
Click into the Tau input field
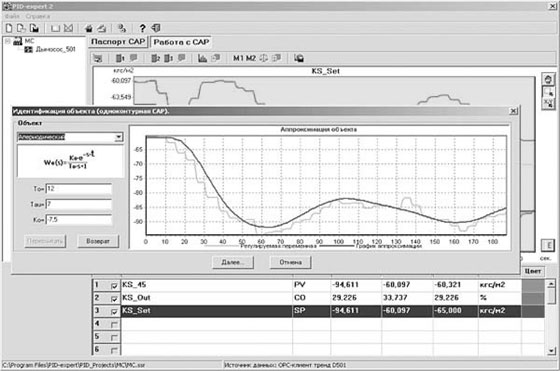pos(79,204)
